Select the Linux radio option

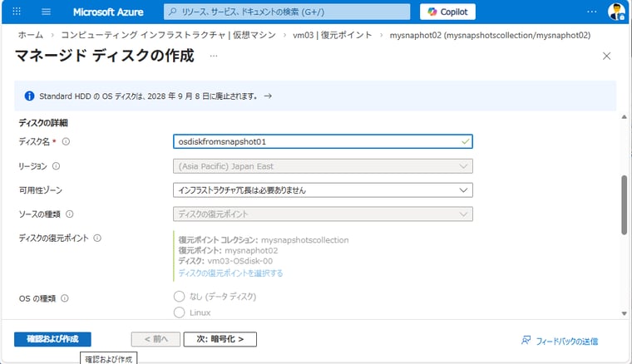tap(179, 312)
